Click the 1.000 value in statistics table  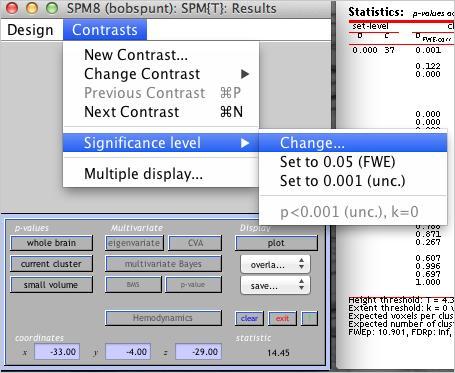coord(428,282)
